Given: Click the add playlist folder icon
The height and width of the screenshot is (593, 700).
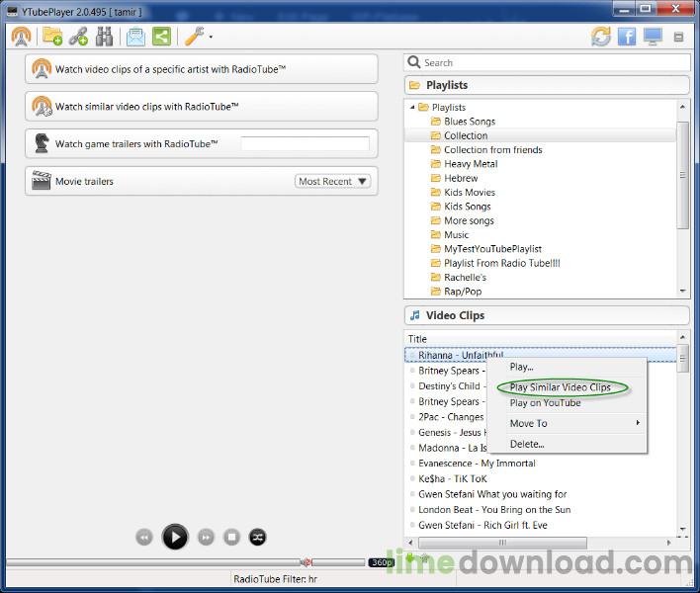Looking at the screenshot, I should [x=52, y=37].
